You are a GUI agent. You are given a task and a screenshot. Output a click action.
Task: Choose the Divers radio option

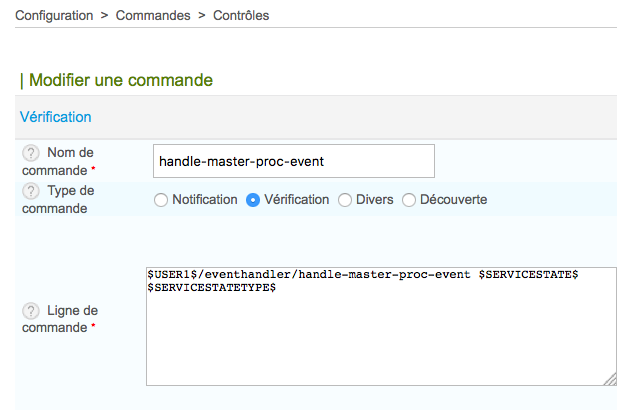click(346, 200)
